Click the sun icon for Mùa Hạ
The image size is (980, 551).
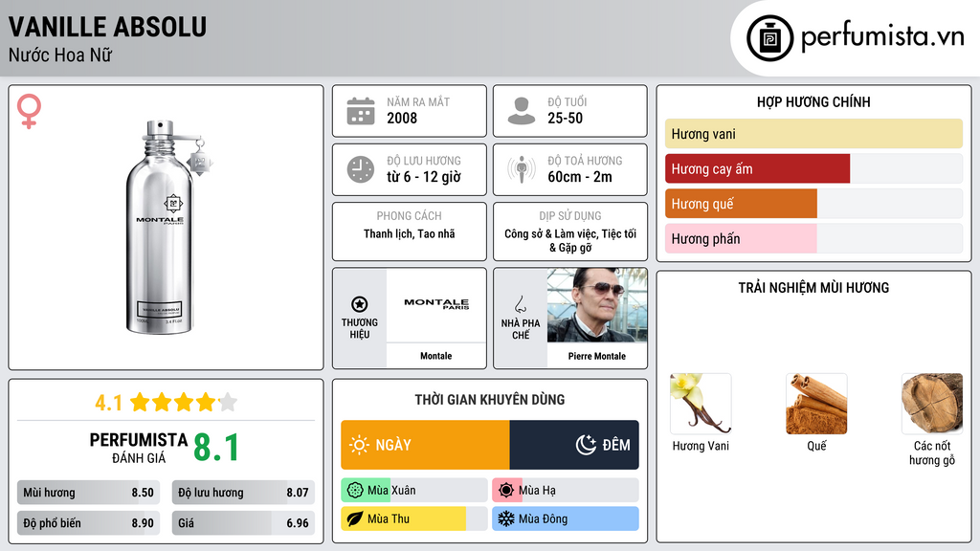coord(506,491)
